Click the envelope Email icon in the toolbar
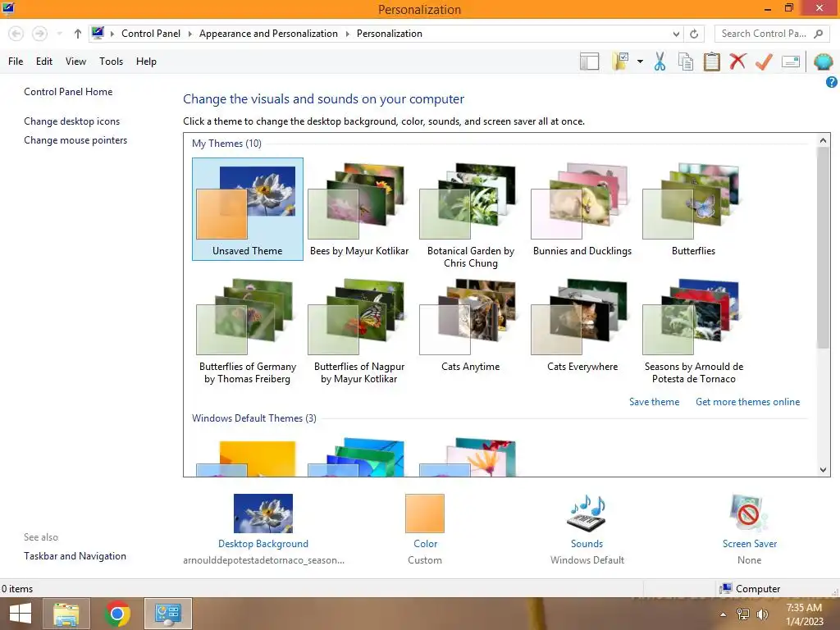This screenshot has width=840, height=630. (x=791, y=62)
